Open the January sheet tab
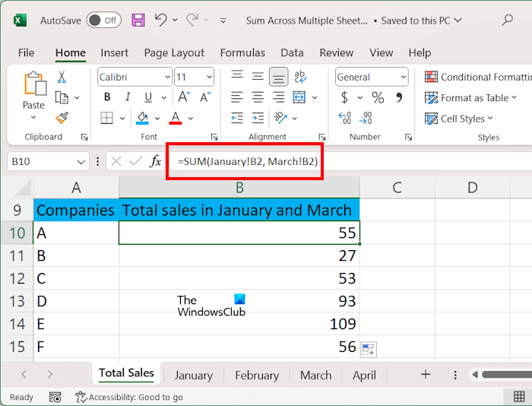532x406 pixels. click(x=194, y=375)
